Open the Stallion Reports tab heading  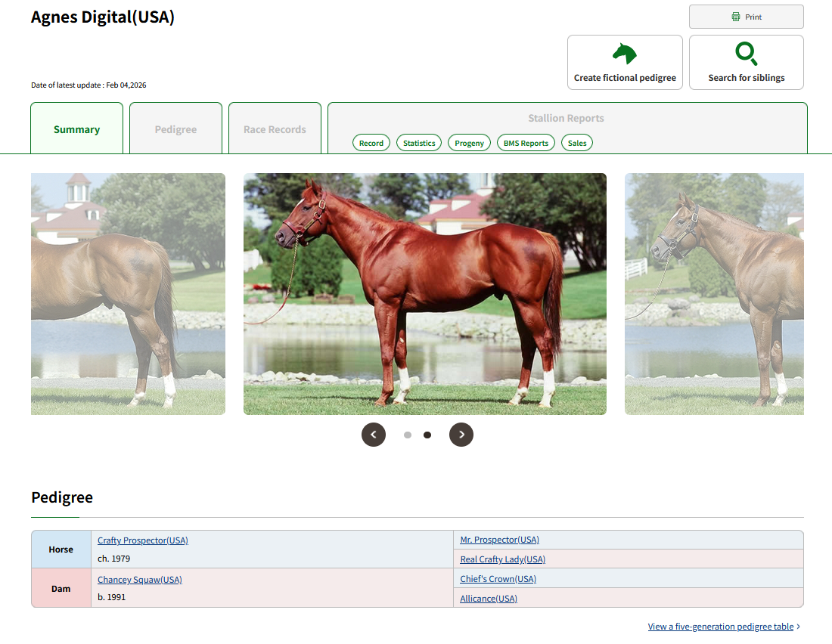click(x=566, y=118)
